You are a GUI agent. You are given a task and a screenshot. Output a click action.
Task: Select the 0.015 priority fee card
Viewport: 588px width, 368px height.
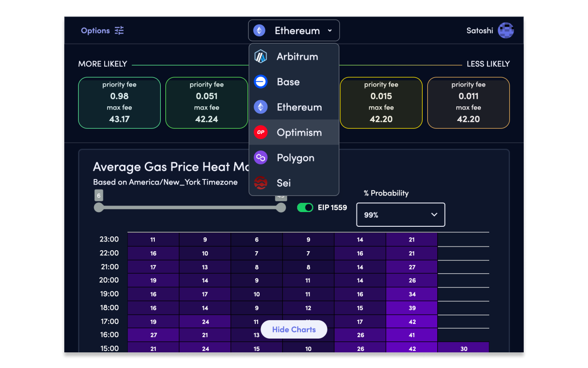[x=381, y=103]
